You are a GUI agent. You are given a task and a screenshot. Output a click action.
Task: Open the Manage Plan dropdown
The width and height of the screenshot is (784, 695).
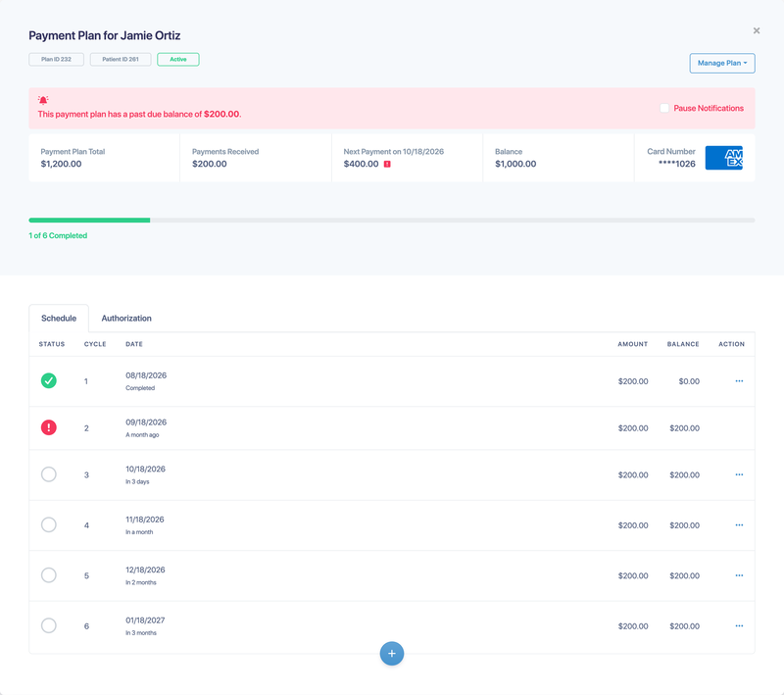point(722,63)
